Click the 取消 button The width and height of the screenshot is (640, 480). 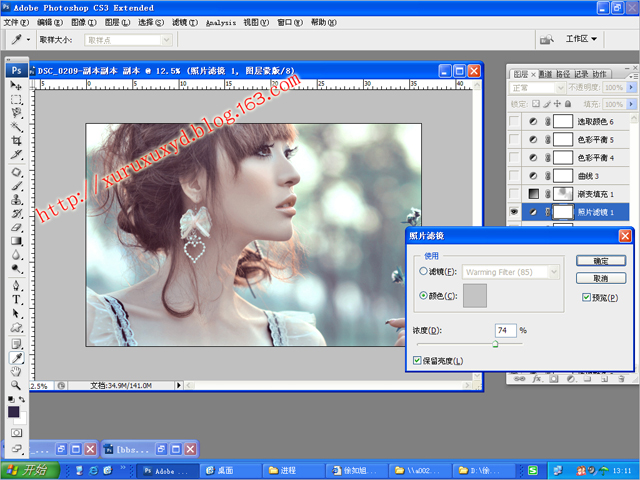[x=601, y=278]
